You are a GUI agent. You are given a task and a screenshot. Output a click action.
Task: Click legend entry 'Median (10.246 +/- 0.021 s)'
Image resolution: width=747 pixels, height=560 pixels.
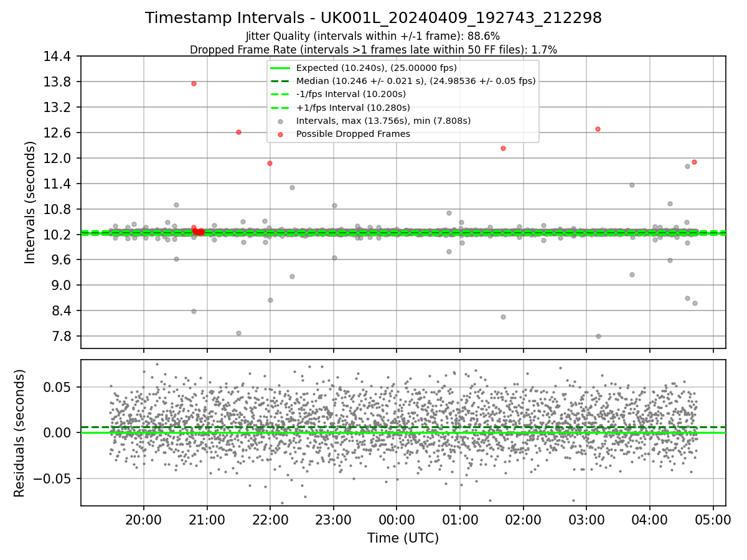416,81
